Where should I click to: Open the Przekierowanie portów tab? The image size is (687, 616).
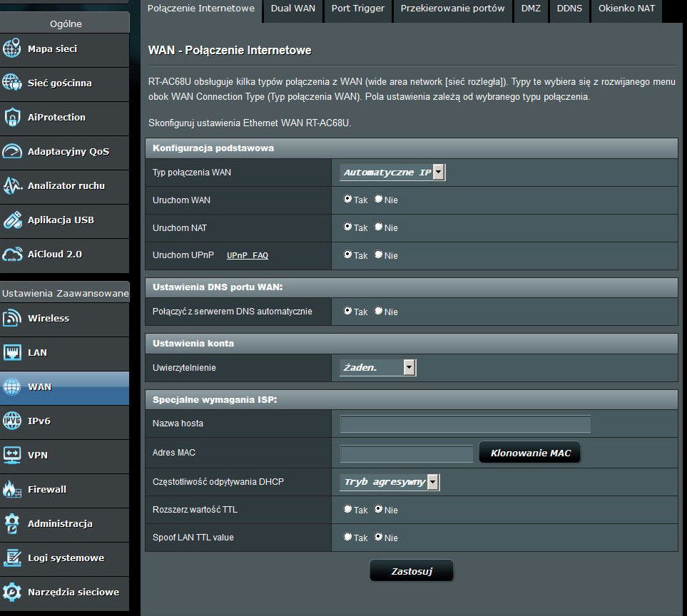tap(452, 9)
